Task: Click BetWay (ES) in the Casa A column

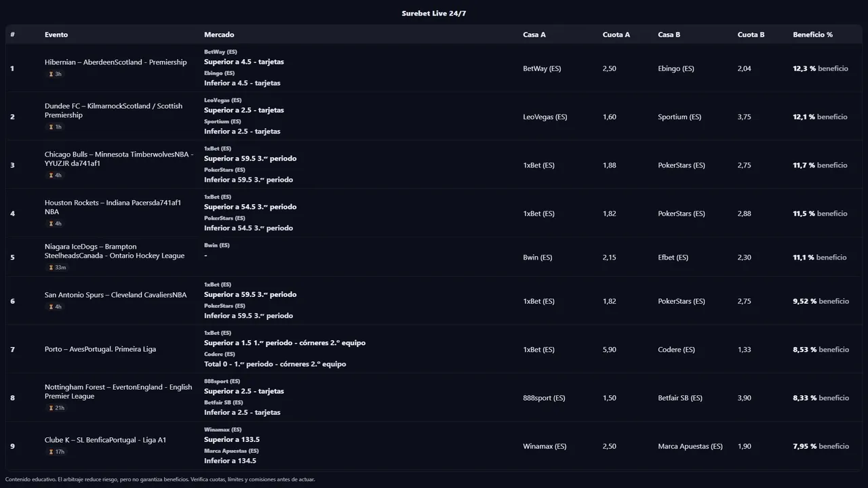Action: tap(542, 68)
